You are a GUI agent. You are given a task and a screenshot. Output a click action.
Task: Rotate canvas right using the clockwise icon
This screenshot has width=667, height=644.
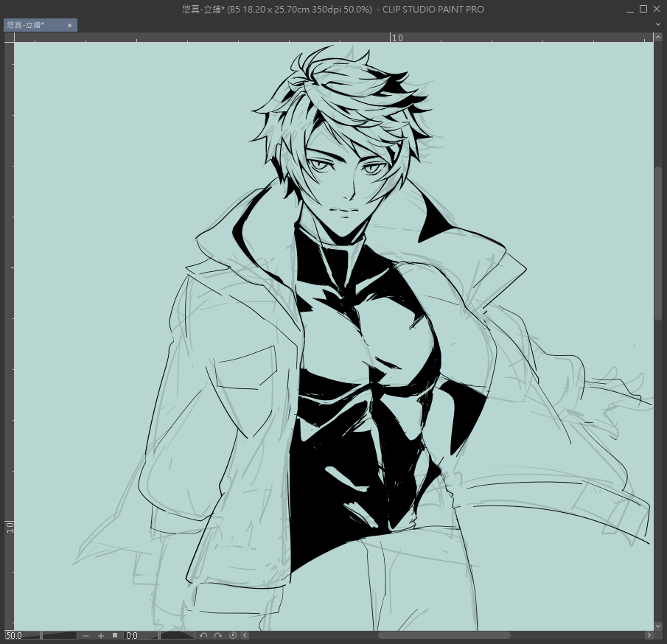tap(218, 635)
